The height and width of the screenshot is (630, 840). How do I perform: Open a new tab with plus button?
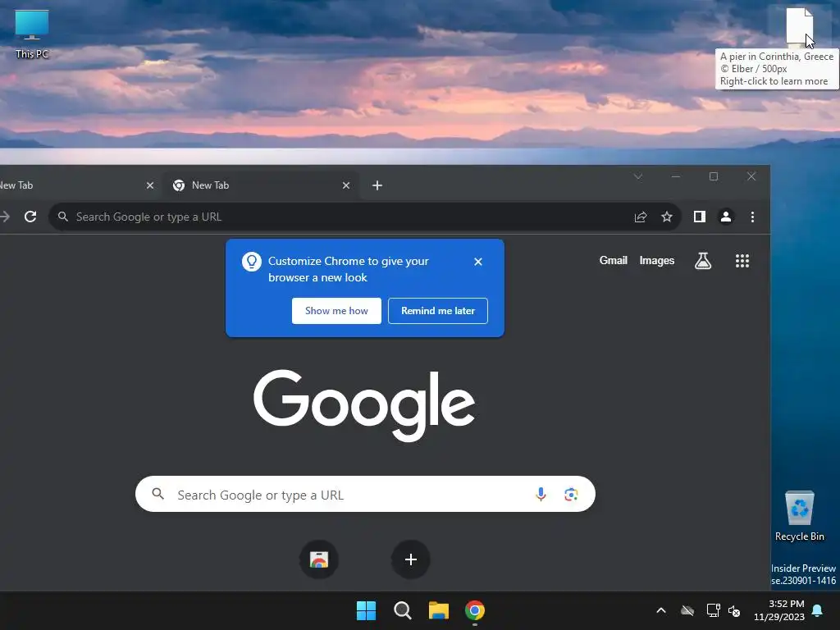click(377, 185)
